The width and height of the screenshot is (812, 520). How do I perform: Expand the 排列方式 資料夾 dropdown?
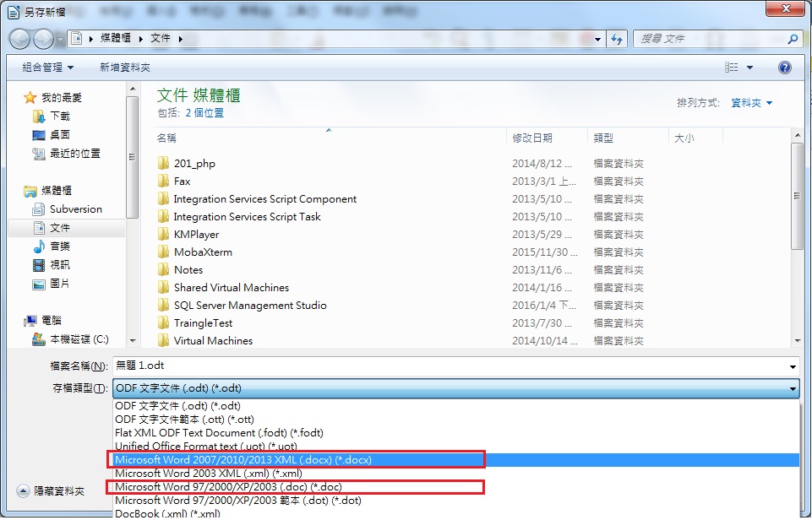[x=750, y=103]
